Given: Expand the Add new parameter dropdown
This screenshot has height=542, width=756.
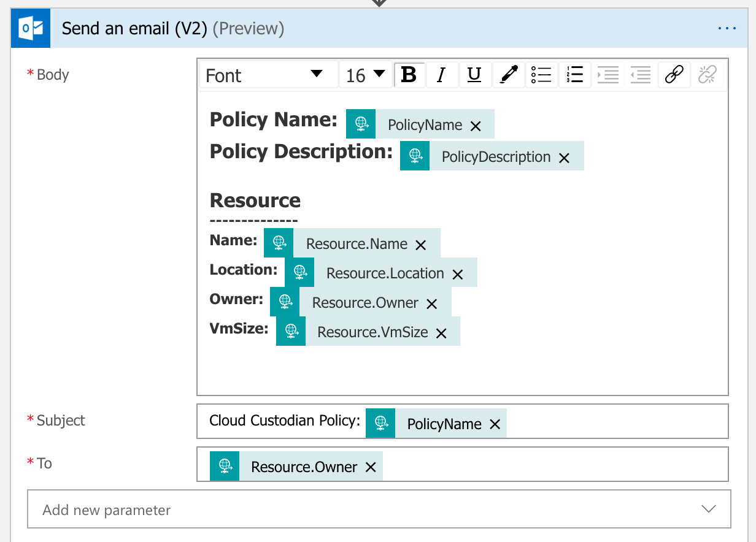Looking at the screenshot, I should pos(379,509).
